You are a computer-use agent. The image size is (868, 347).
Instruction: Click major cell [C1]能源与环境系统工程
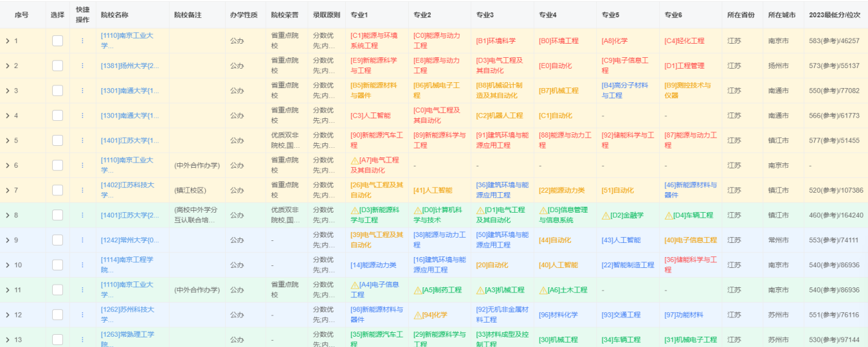(374, 40)
